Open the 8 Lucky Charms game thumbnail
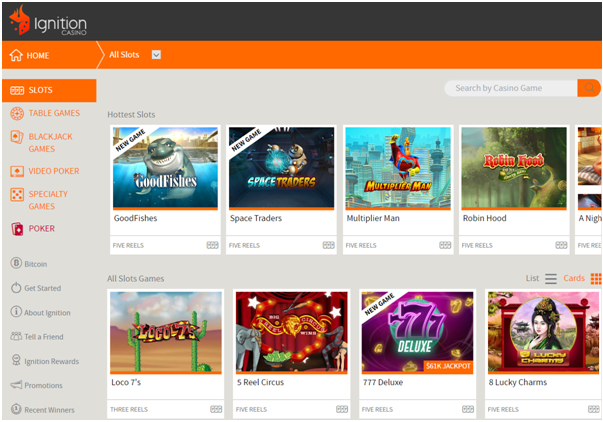Image resolution: width=603 pixels, height=422 pixels. point(543,333)
